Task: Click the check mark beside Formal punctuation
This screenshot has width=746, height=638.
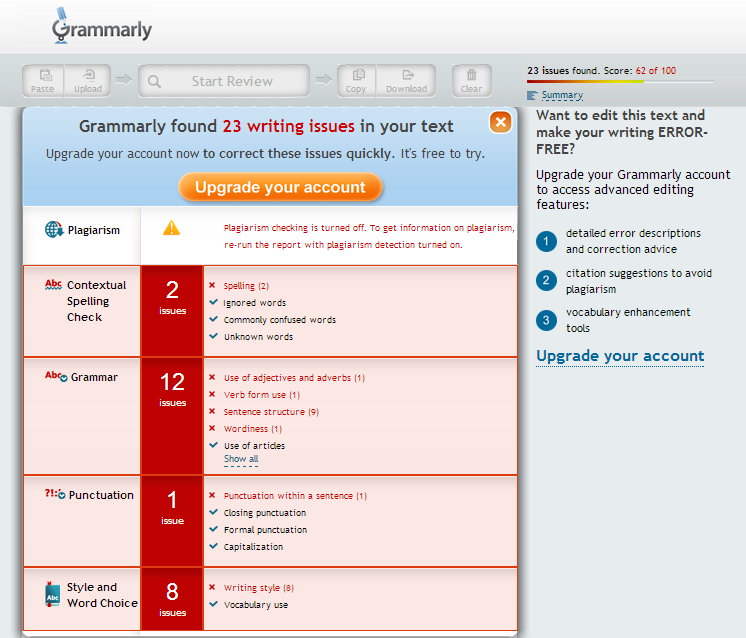Action: pyautogui.click(x=214, y=529)
